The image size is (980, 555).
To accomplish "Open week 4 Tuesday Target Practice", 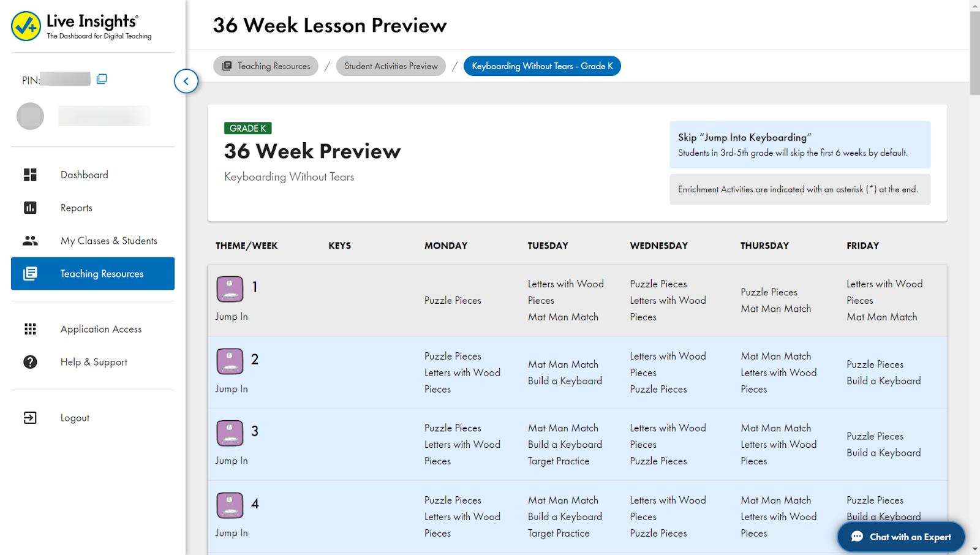I will coord(559,534).
